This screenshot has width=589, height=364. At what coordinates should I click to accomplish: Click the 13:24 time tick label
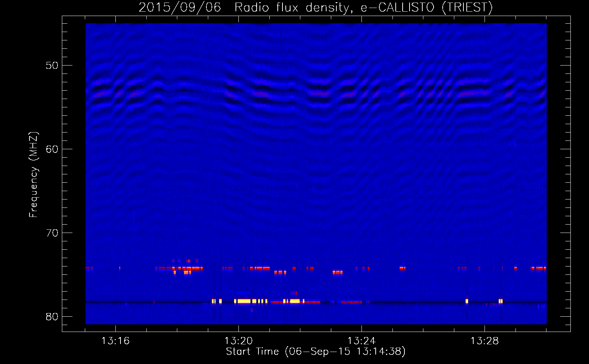tap(361, 341)
